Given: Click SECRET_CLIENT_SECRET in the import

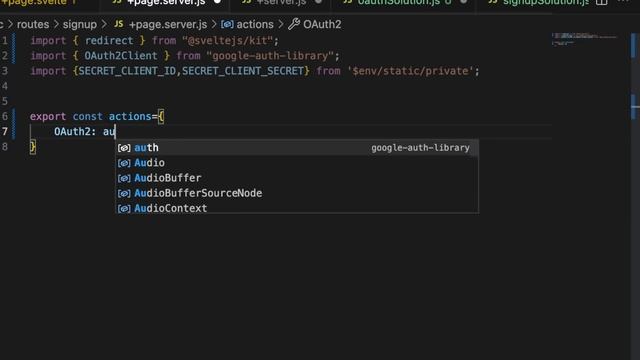Looking at the screenshot, I should (243, 71).
